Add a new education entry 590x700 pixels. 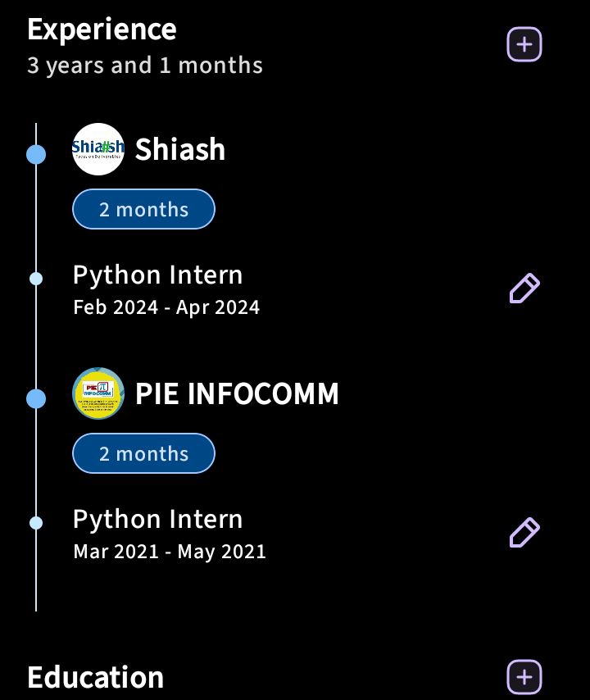(x=524, y=677)
